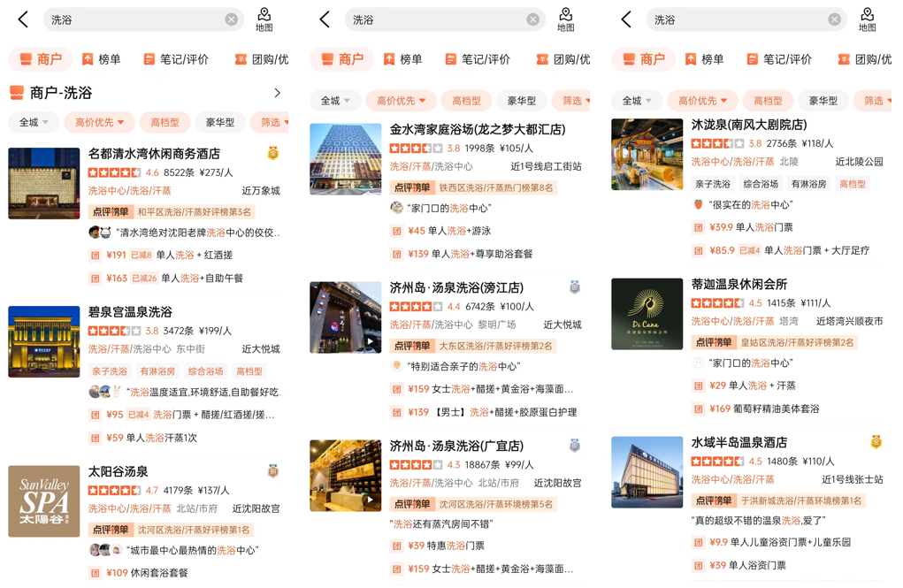Viewport: 903px width, 588px height.
Task: Open the ¥169 葡萄籽精油美体套浴 deal
Action: [x=756, y=409]
